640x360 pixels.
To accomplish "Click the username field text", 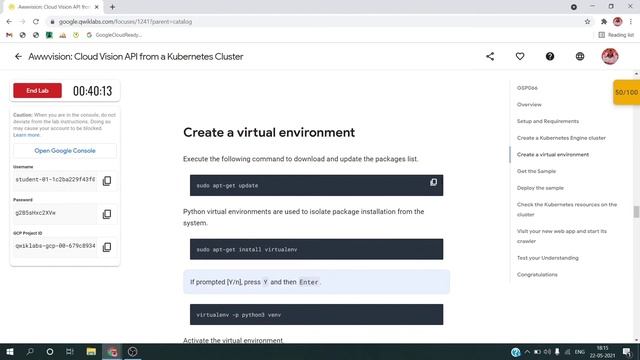I will point(55,180).
